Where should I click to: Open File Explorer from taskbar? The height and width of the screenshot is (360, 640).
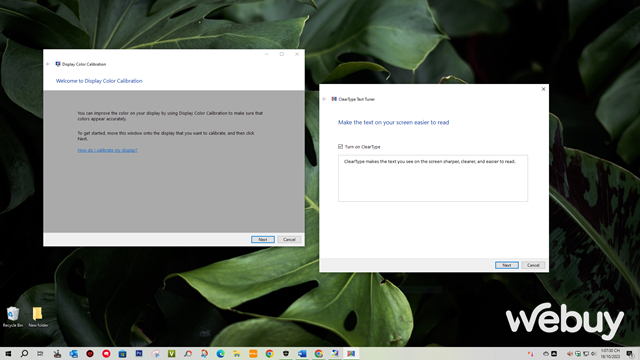tap(237, 353)
